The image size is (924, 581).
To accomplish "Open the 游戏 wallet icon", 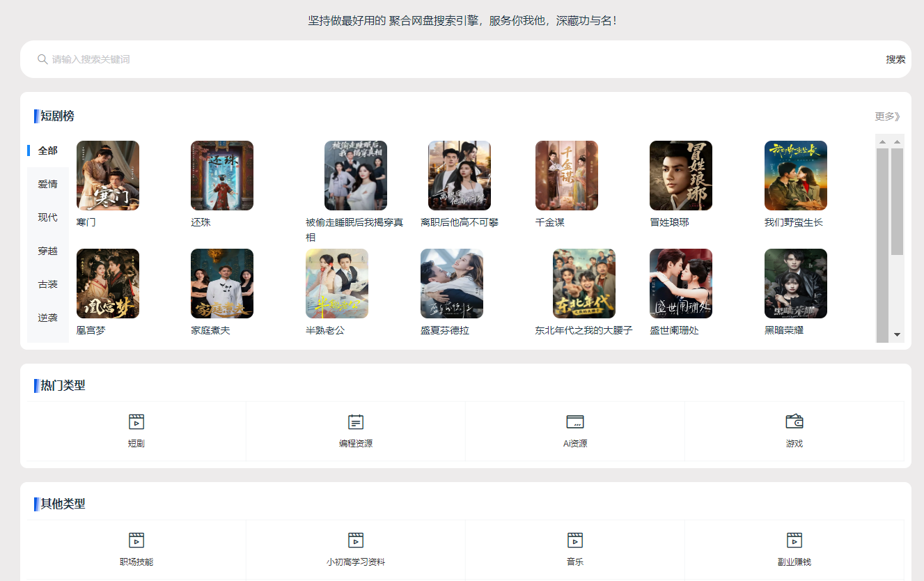I will pos(794,421).
